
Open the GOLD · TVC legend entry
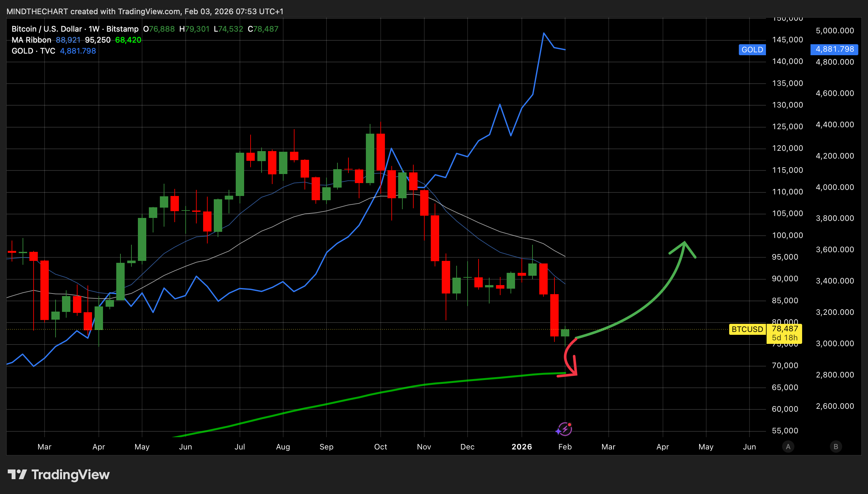(33, 51)
